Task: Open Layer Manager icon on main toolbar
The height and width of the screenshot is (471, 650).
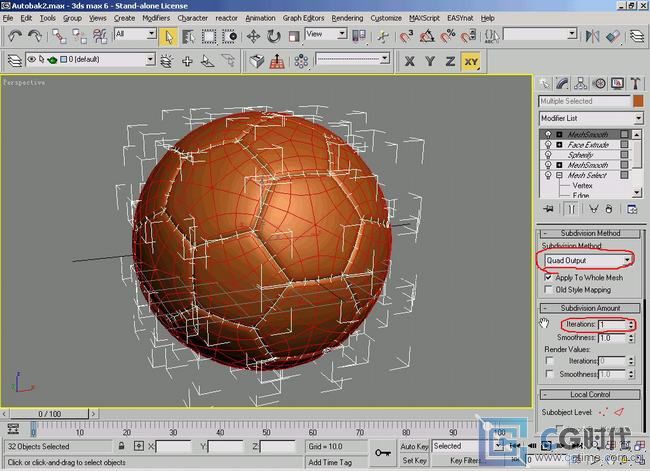Action: pyautogui.click(x=637, y=36)
